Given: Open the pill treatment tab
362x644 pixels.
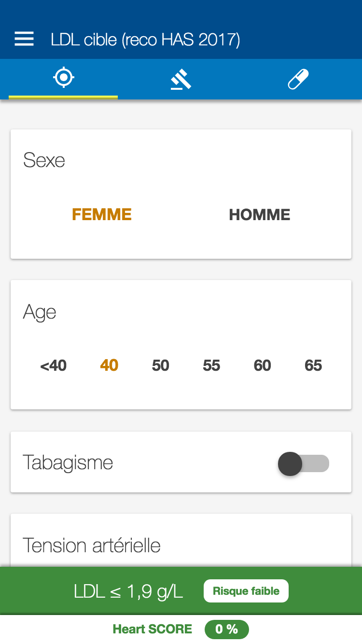Looking at the screenshot, I should (298, 79).
